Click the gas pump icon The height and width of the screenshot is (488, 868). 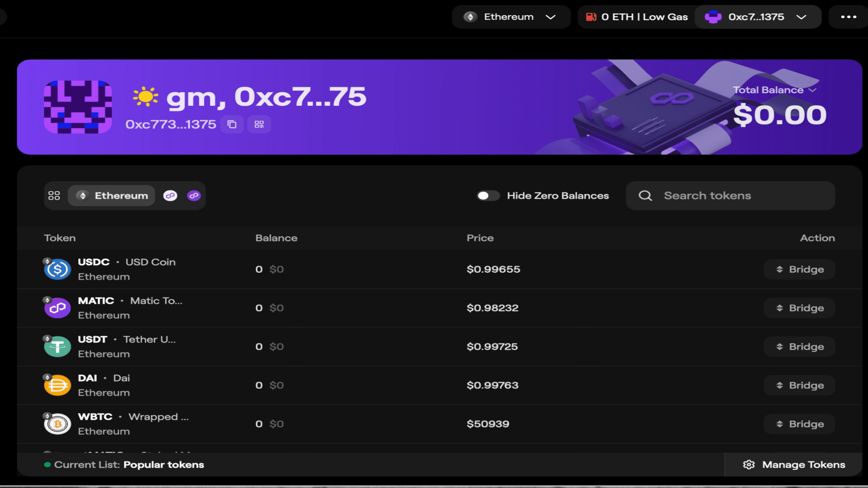pyautogui.click(x=591, y=17)
